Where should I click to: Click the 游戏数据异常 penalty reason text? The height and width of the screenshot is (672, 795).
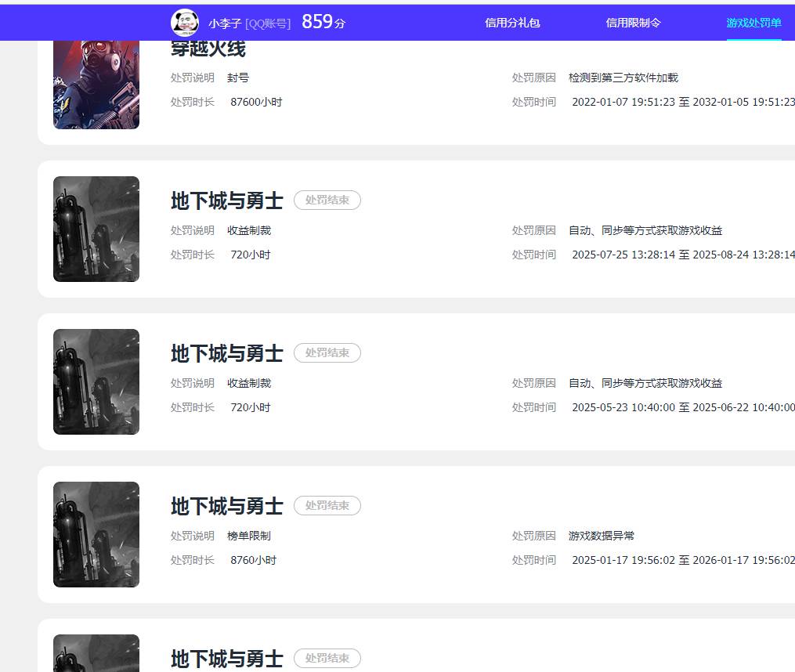601,536
